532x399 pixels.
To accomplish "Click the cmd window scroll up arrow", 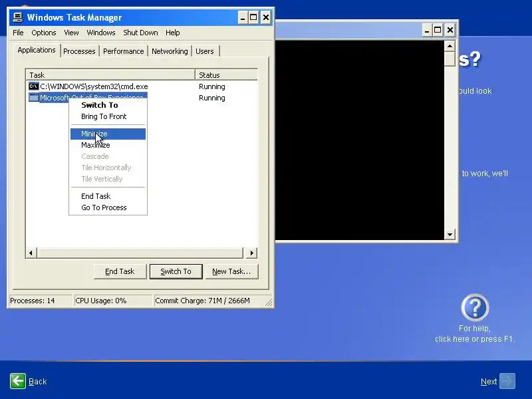I will coord(450,46).
